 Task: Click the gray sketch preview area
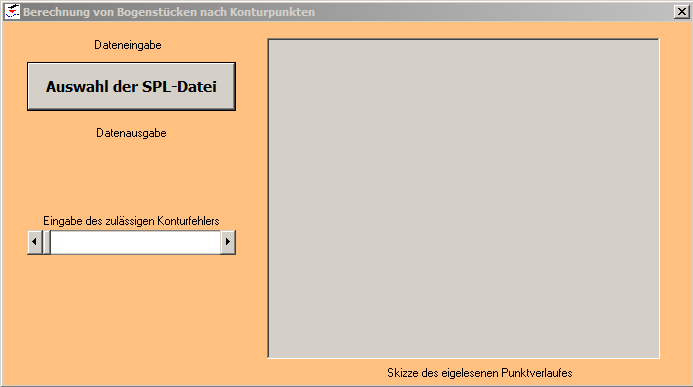pyautogui.click(x=463, y=198)
